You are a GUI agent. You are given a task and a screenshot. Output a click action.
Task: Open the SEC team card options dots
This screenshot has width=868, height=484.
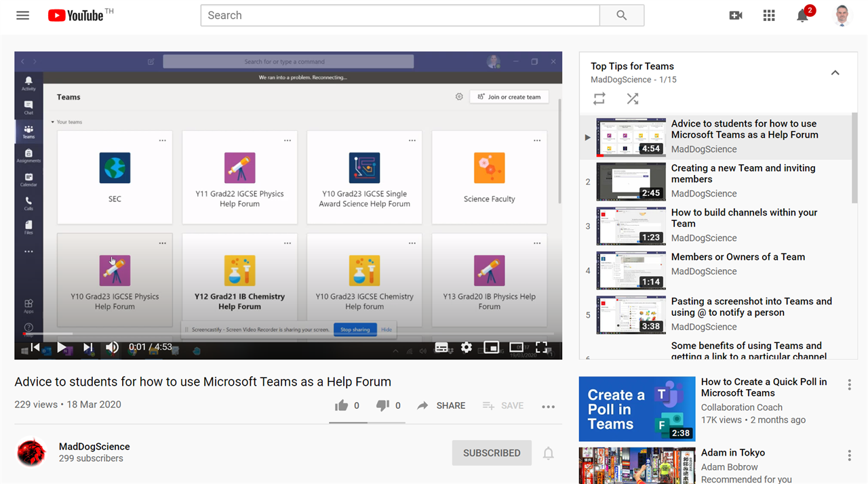tap(162, 140)
